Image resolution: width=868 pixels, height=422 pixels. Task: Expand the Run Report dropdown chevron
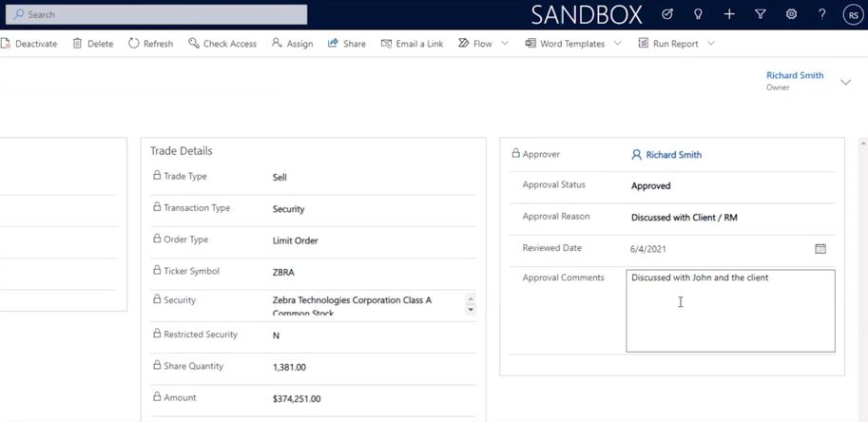point(711,43)
